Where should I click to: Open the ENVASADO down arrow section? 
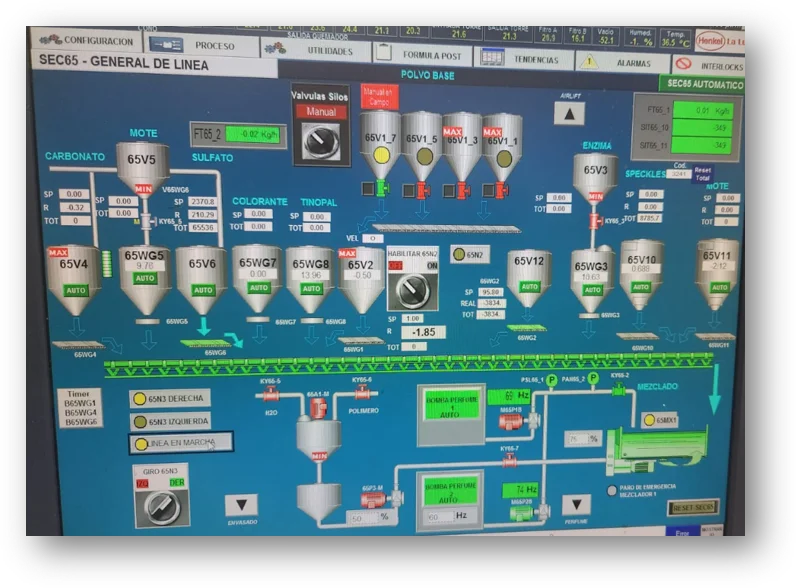240,504
